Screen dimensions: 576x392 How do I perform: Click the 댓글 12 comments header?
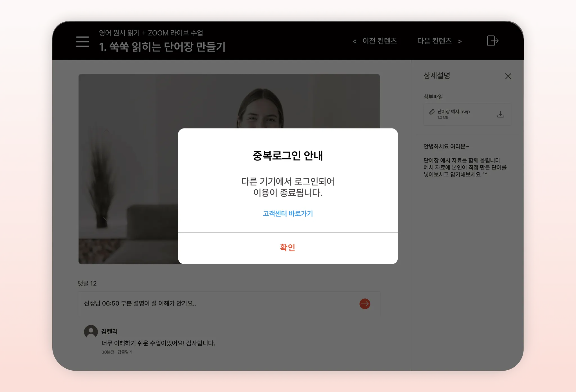coord(87,283)
